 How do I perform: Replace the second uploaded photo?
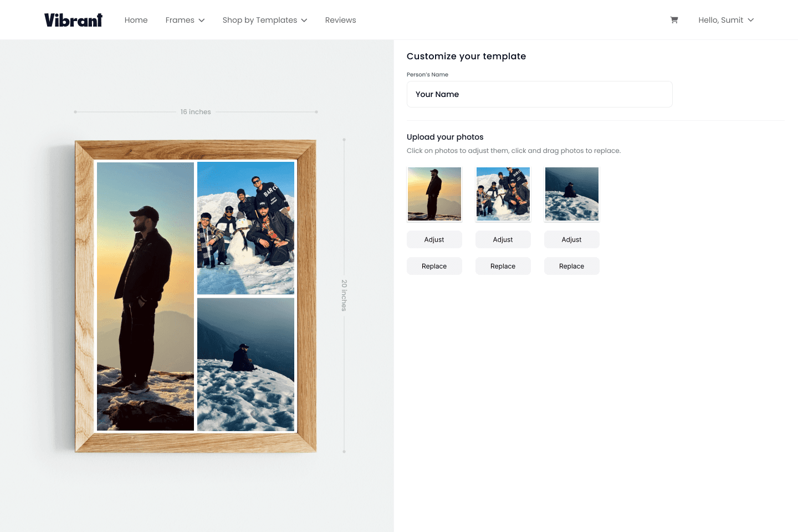click(x=503, y=266)
